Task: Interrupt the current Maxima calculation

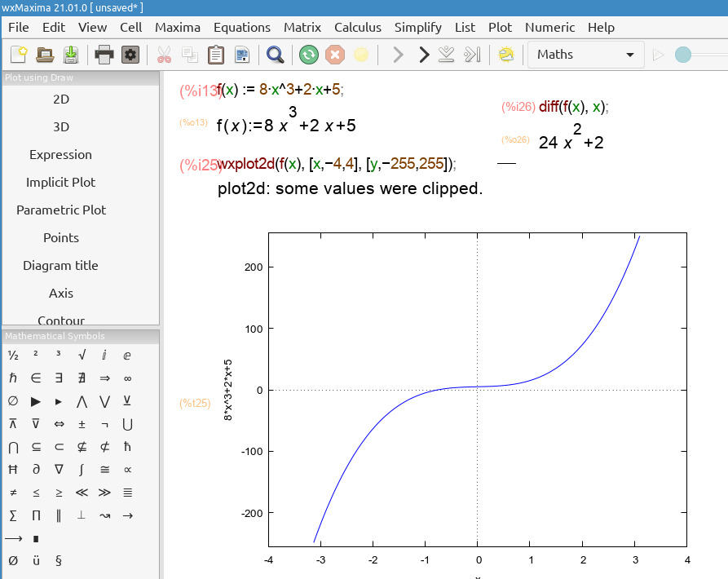Action: coord(333,55)
